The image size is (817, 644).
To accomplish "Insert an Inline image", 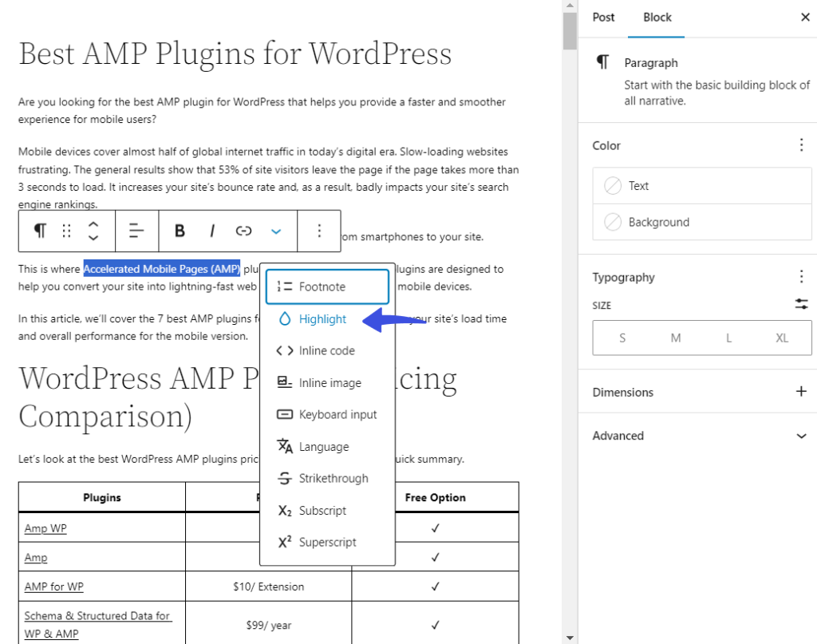I will pyautogui.click(x=327, y=383).
